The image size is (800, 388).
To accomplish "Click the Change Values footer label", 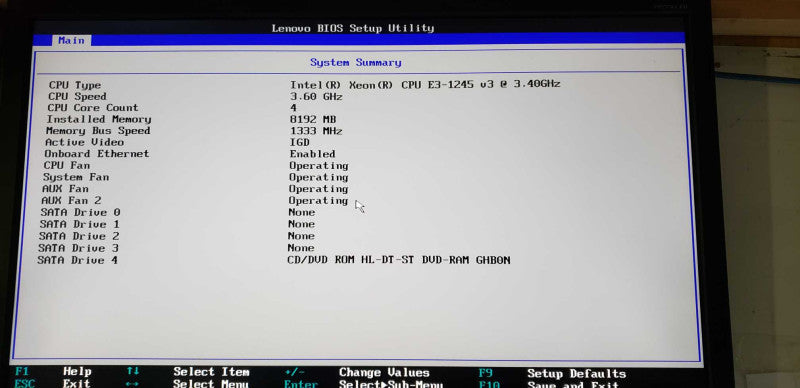I will [384, 373].
